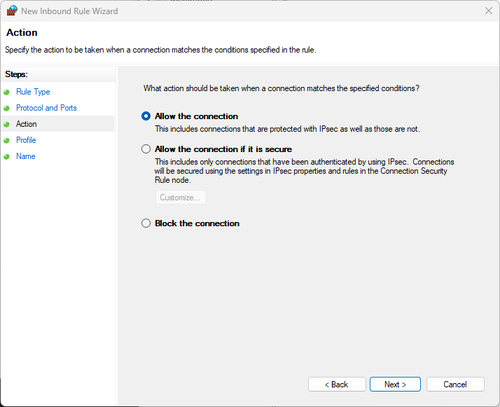The width and height of the screenshot is (500, 407).
Task: Close the New Inbound Rule Wizard window
Action: (x=488, y=11)
